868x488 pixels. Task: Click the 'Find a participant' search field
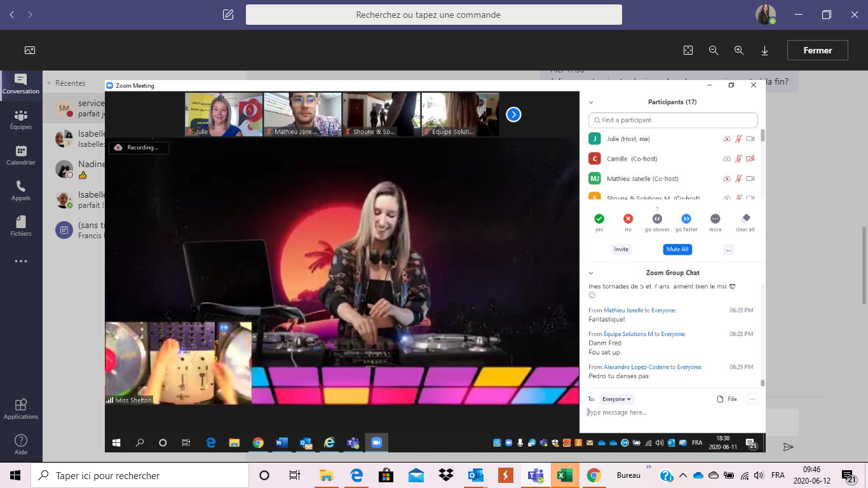[x=673, y=120]
